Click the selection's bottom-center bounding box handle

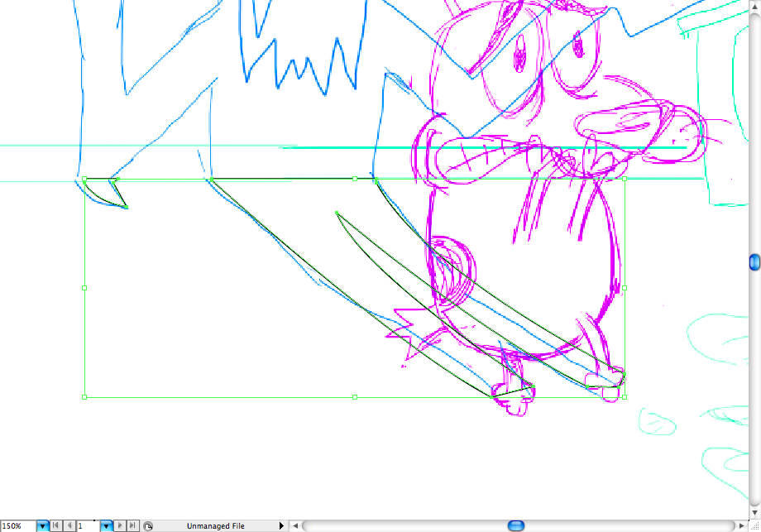355,397
